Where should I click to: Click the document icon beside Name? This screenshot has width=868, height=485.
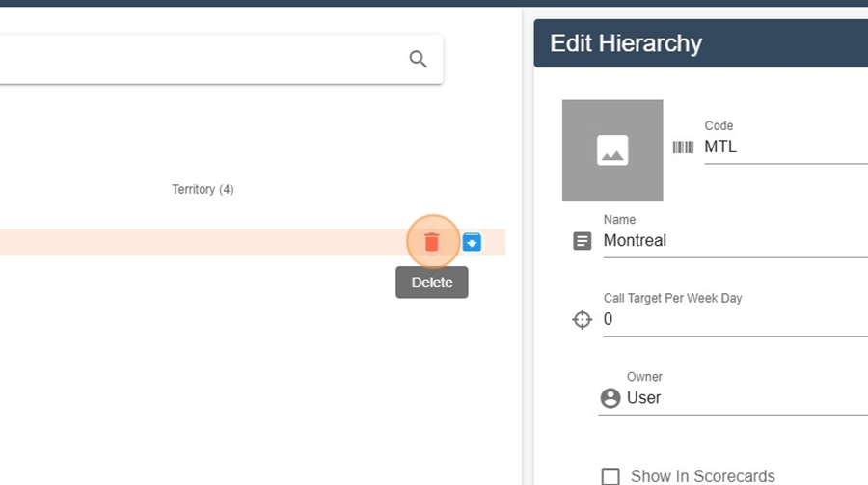pyautogui.click(x=582, y=241)
